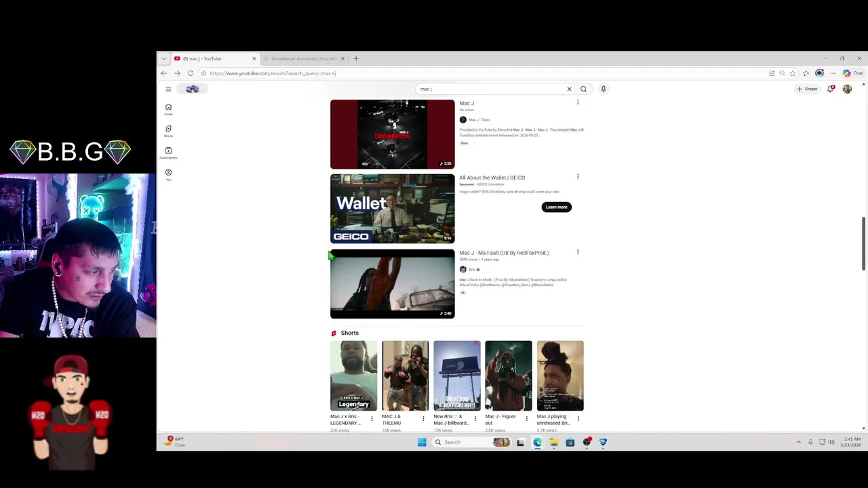Image resolution: width=868 pixels, height=488 pixels.
Task: Open 'Mac J - Ma Fault' video title
Action: point(504,253)
